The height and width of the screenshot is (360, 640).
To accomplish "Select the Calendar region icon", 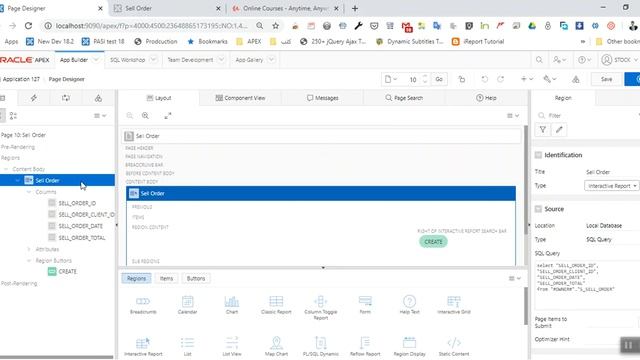I will [x=187, y=302].
